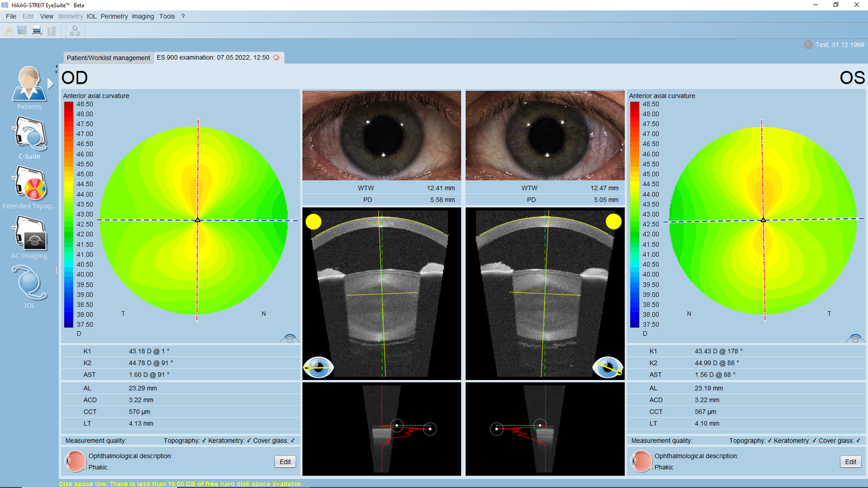Image resolution: width=868 pixels, height=488 pixels.
Task: Select the Save measurement toolbar icon
Action: click(x=21, y=30)
